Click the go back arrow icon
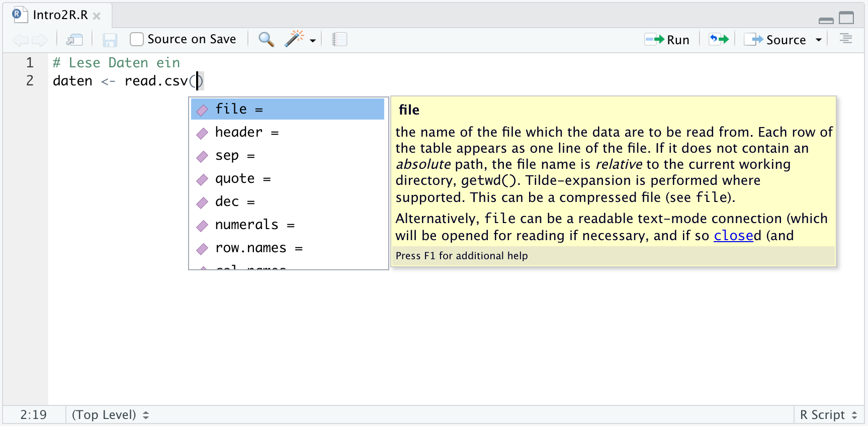868x426 pixels. pyautogui.click(x=20, y=40)
